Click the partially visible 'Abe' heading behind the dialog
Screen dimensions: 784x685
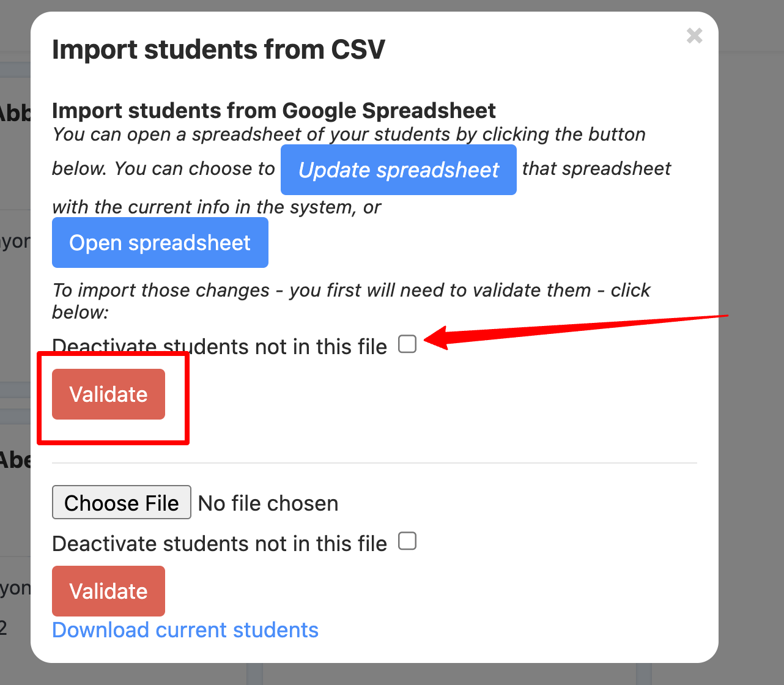[17, 460]
